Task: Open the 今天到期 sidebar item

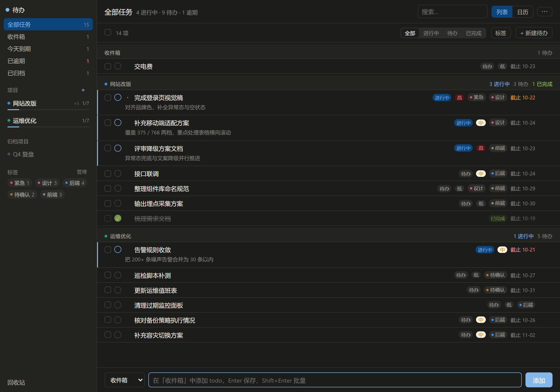Action: tap(48, 49)
